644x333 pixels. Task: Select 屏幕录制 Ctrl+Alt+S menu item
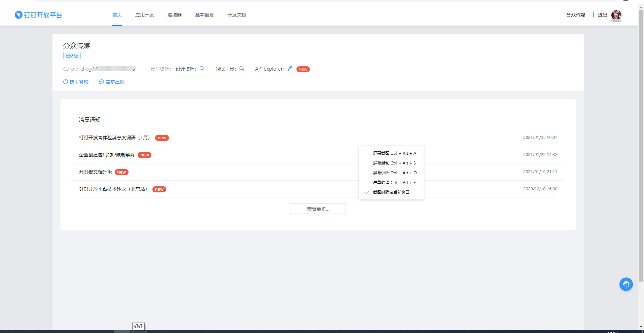click(x=394, y=163)
